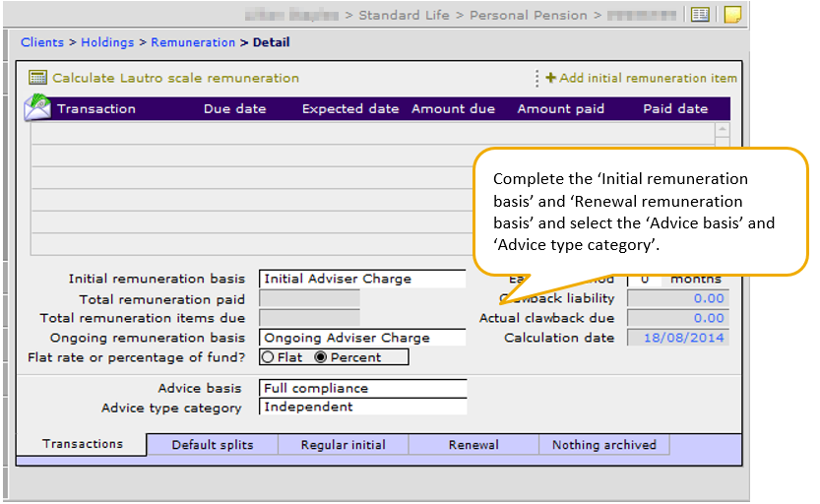The height and width of the screenshot is (504, 820).
Task: Click the Transaction column header
Action: (96, 108)
